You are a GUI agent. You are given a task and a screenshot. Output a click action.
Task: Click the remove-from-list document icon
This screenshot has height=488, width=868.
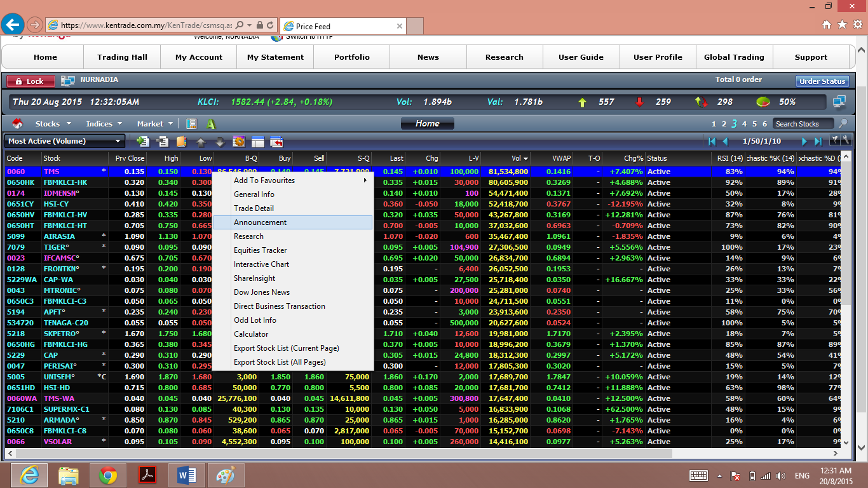[x=163, y=142]
